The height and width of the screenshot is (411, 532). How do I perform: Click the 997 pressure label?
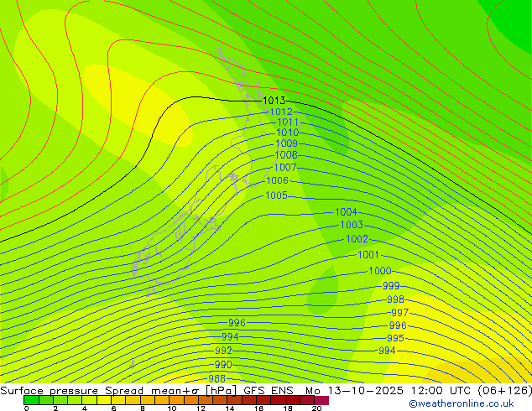pyautogui.click(x=399, y=312)
